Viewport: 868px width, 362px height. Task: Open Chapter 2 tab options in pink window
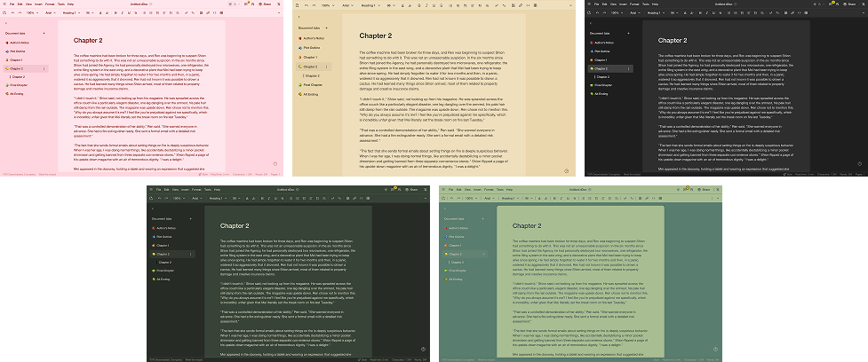click(x=44, y=68)
